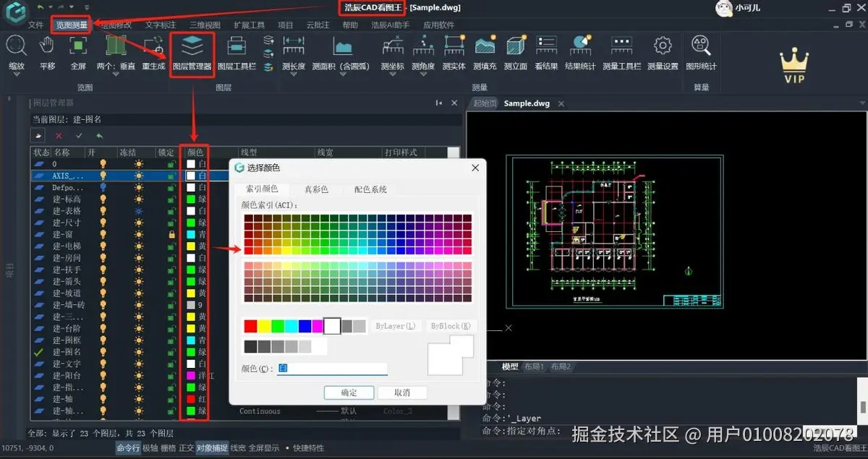Toggle lock icon for layer 建-窗
Viewport: 868px width, 459px height.
pos(171,234)
